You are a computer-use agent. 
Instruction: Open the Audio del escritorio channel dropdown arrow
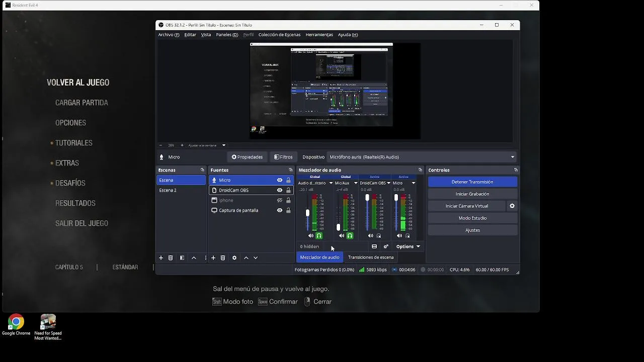[331, 183]
